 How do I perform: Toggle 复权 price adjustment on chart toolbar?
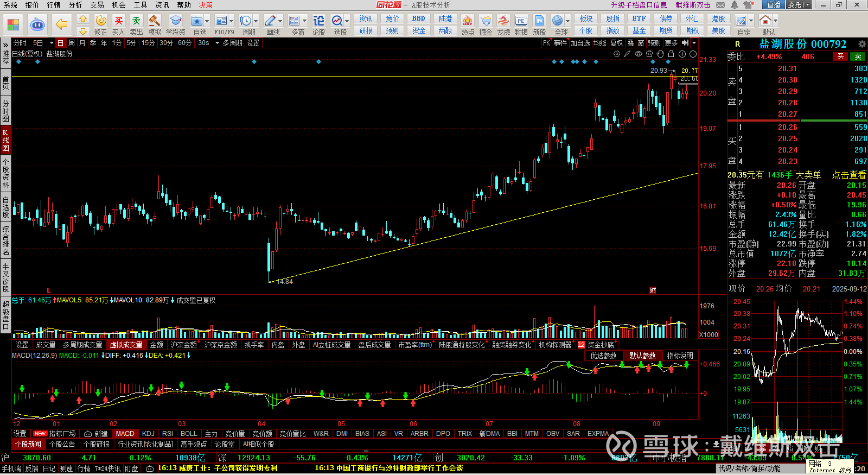pos(616,43)
